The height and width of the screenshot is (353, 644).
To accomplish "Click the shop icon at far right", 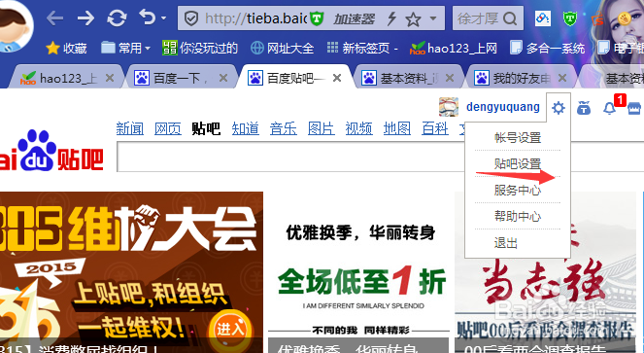I will [x=634, y=108].
